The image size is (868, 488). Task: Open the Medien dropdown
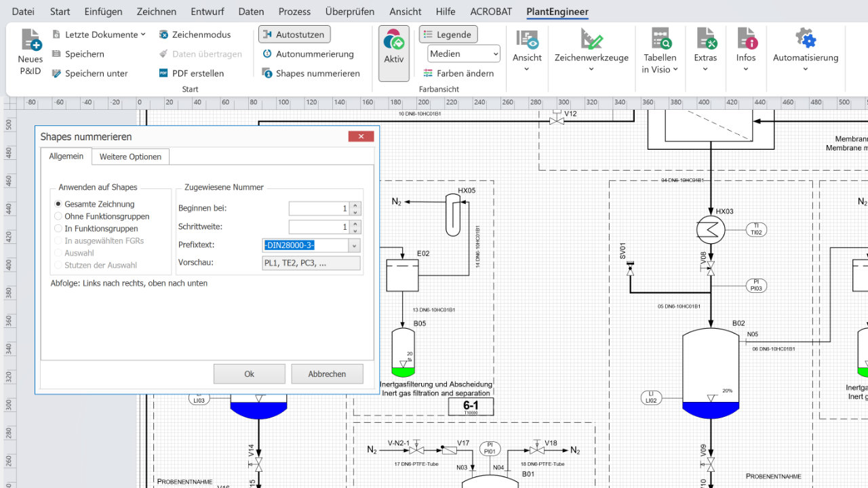464,54
